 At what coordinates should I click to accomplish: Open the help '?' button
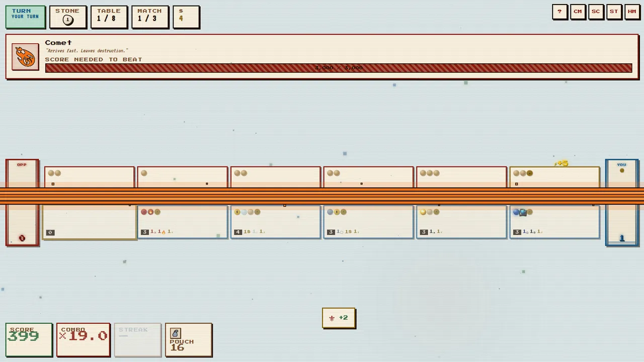click(559, 12)
